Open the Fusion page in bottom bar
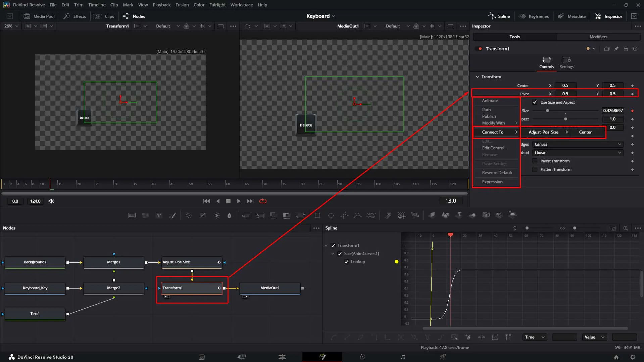Screen dimensions: 644x362 322,357
